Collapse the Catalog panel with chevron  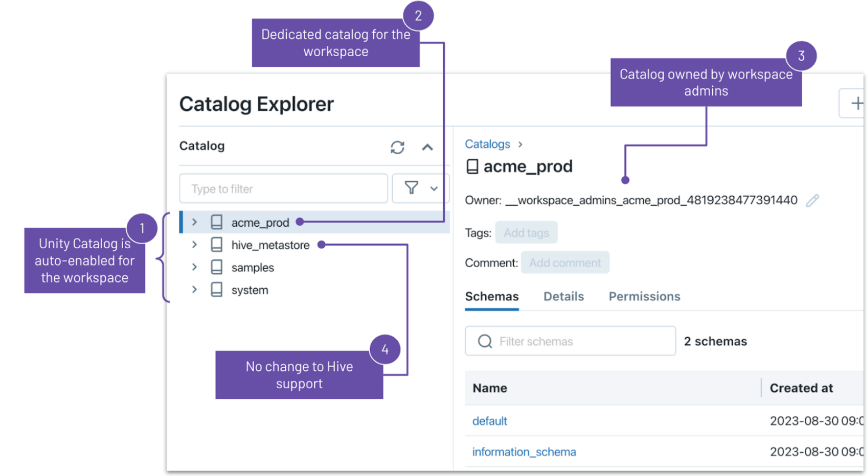(x=427, y=147)
